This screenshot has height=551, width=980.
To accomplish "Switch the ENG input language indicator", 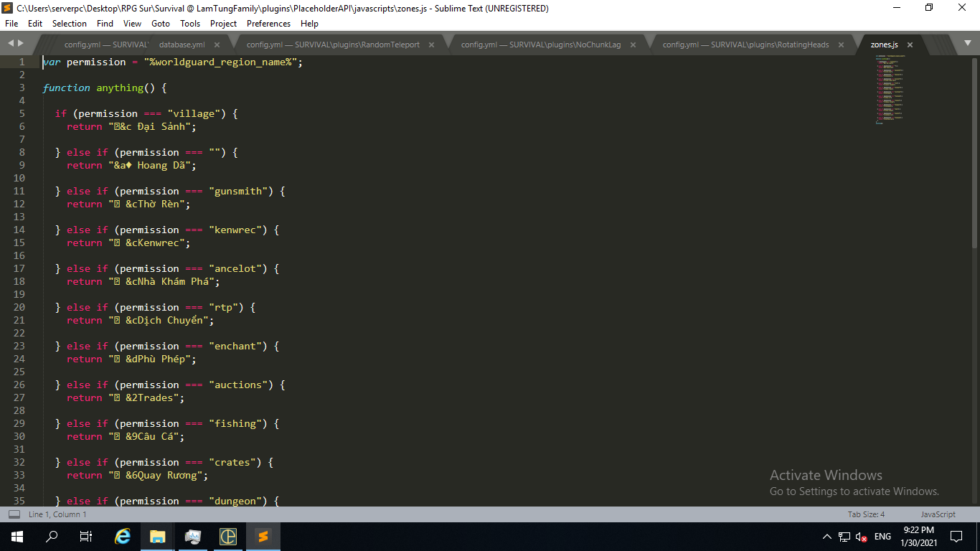I will click(882, 537).
